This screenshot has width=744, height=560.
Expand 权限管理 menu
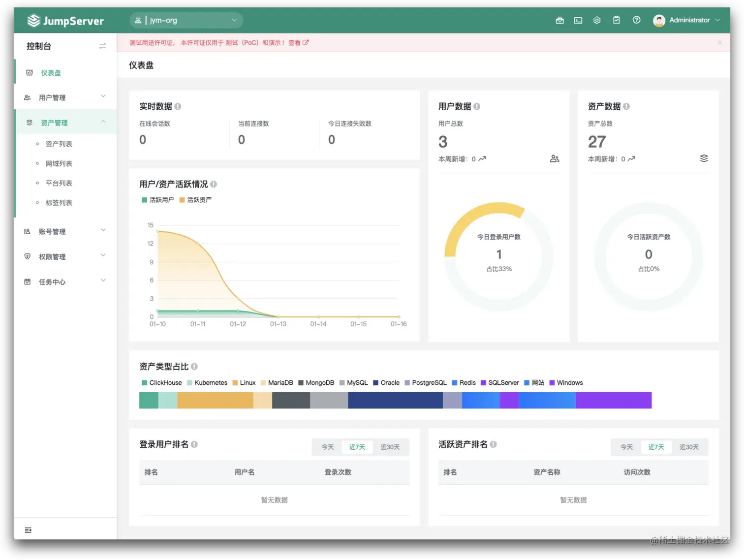pyautogui.click(x=65, y=256)
